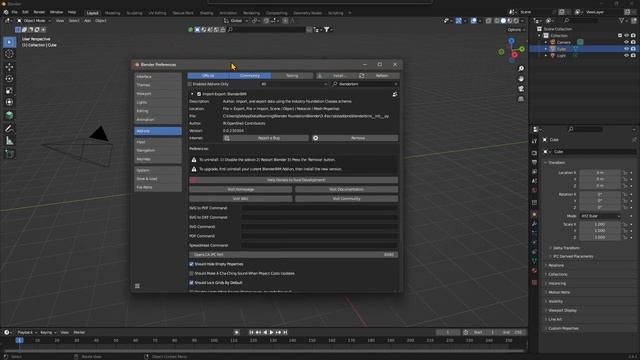Click the Preferences hamburger menu icon
The width and height of the screenshot is (640, 360).
[137, 286]
